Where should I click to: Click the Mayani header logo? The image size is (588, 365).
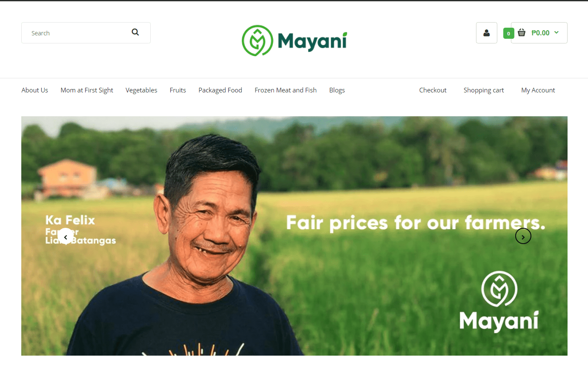click(x=294, y=40)
